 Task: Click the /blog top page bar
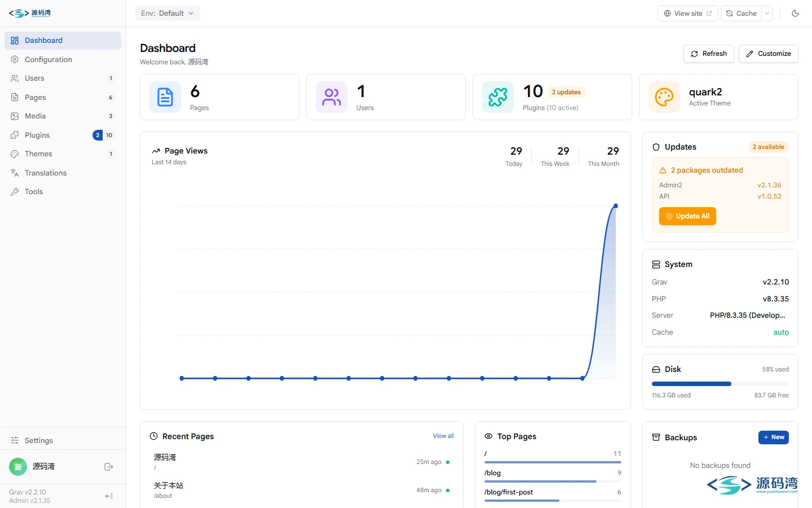click(553, 481)
